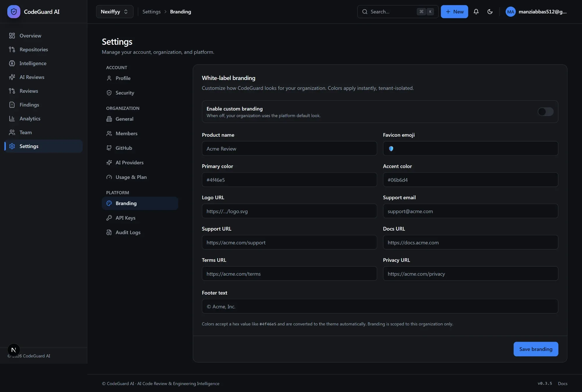This screenshot has height=392, width=582.
Task: Click the Primary color hex field
Action: (x=289, y=180)
